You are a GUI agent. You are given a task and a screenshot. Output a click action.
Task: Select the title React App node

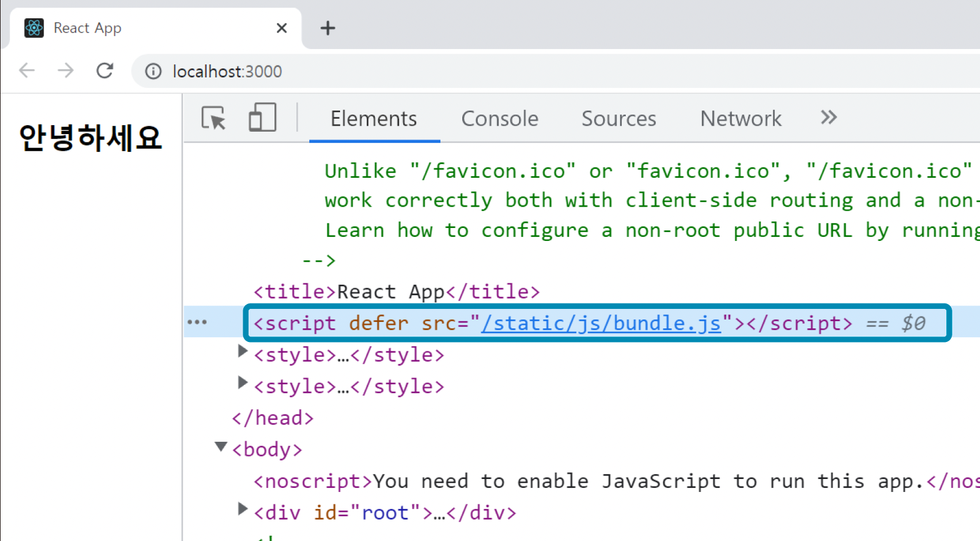pyautogui.click(x=397, y=292)
